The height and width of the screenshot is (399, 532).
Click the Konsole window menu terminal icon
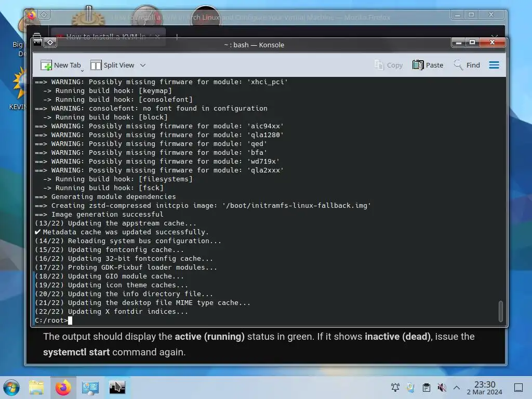[37, 42]
